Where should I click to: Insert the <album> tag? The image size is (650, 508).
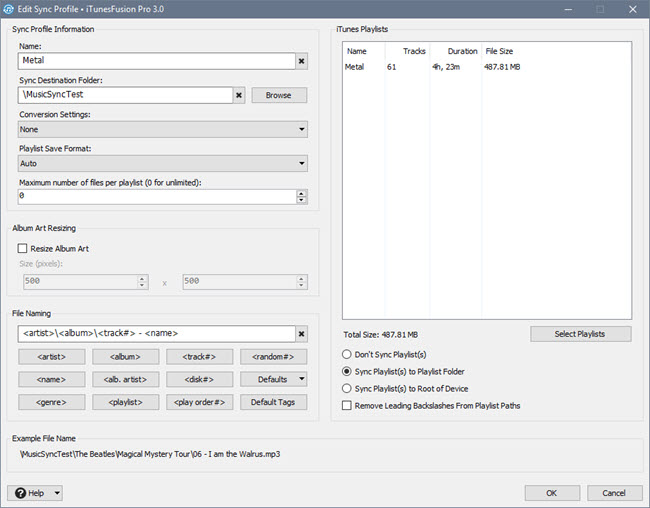[125, 357]
